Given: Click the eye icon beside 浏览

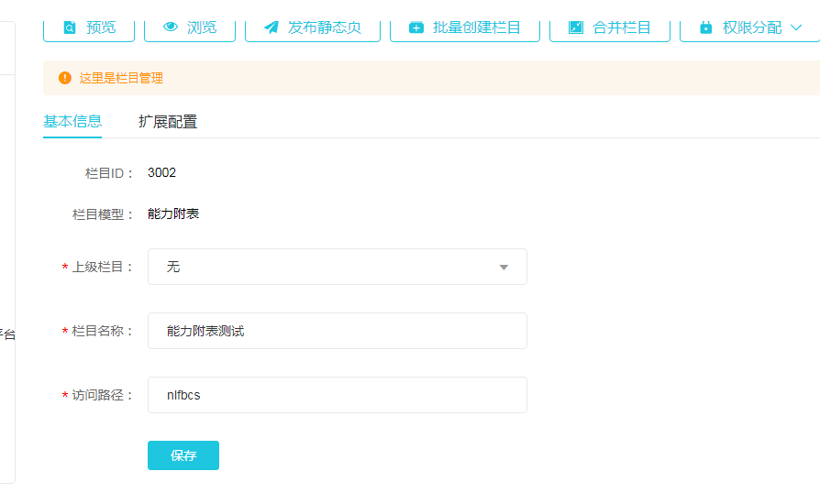Looking at the screenshot, I should pos(171,27).
